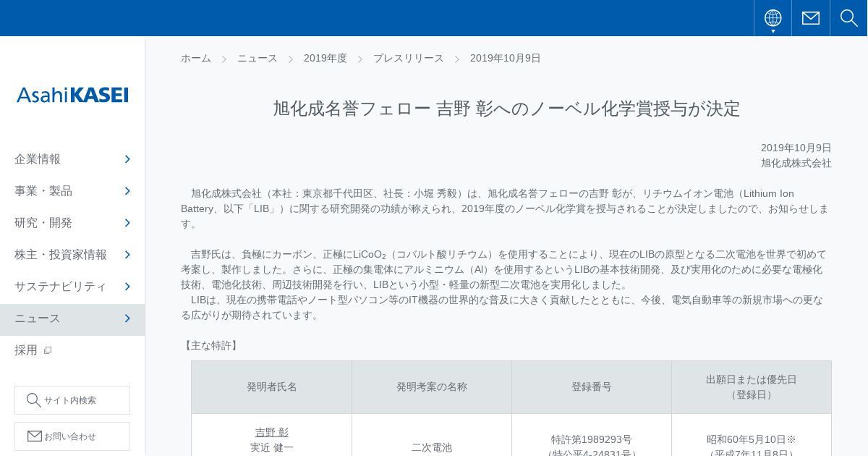The image size is (868, 456).
Task: Open サステナビリティ menu item
Action: pos(72,287)
